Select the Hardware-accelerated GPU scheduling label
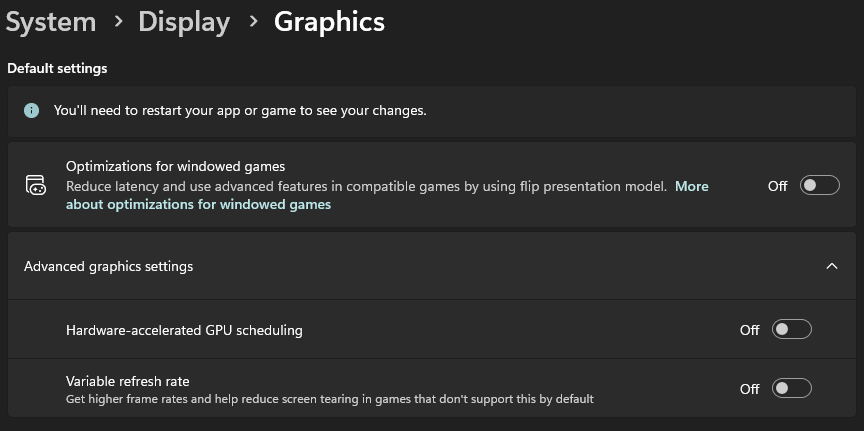The width and height of the screenshot is (864, 431). (184, 329)
